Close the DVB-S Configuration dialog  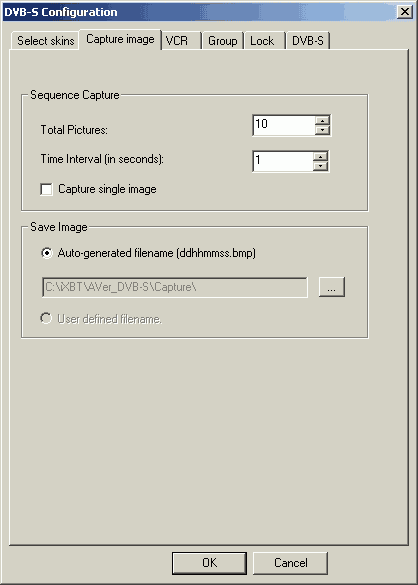pyautogui.click(x=405, y=12)
